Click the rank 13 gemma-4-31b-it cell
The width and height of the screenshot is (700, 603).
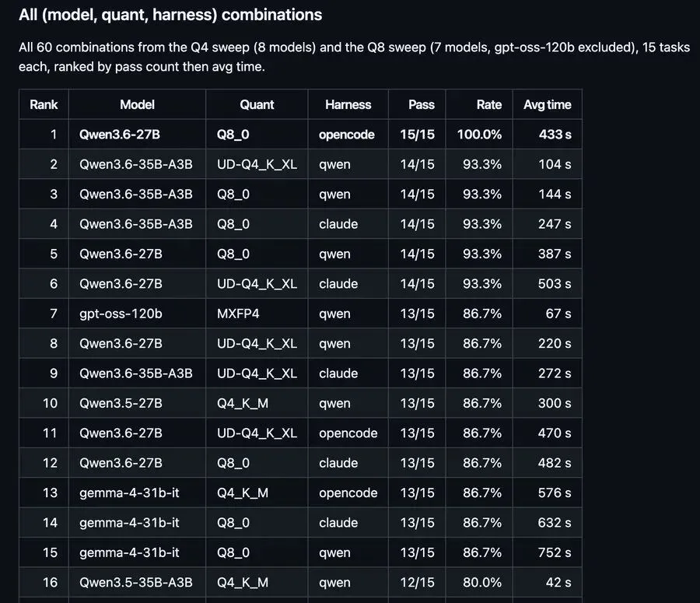point(137,493)
